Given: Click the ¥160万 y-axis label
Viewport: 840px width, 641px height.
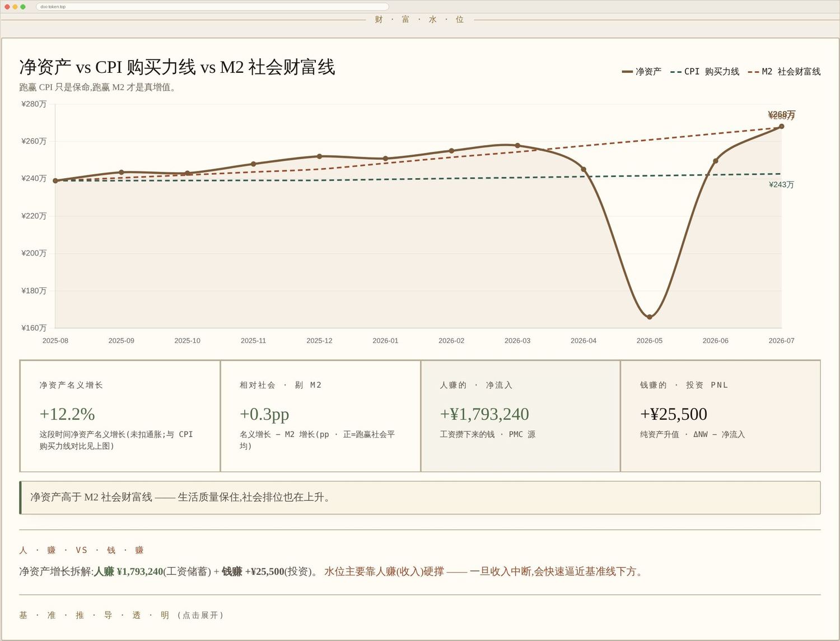Looking at the screenshot, I should pyautogui.click(x=34, y=328).
